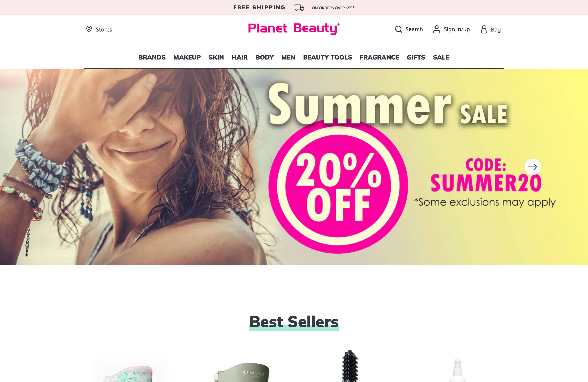Open the MAKEUP menu

[187, 57]
